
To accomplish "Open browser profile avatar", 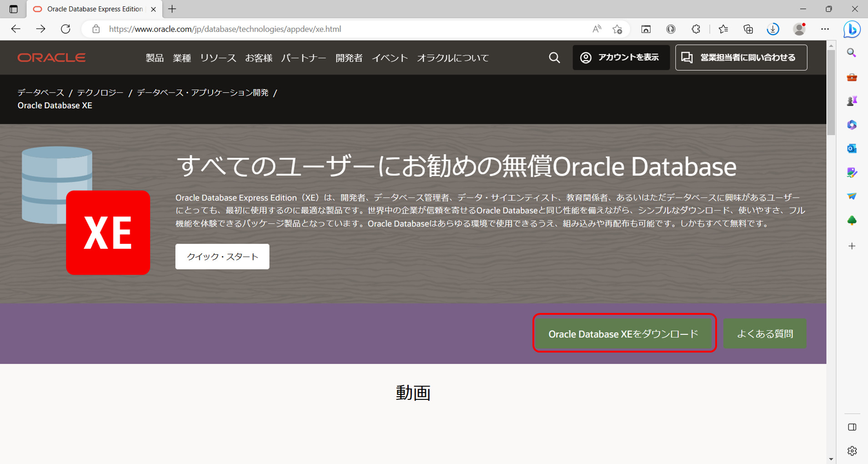I will pos(799,29).
